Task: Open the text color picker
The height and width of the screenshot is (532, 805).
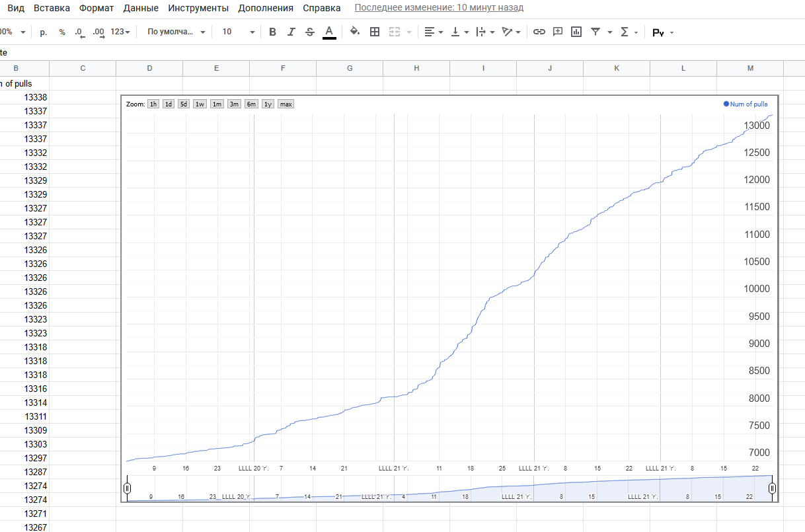Action: click(329, 32)
